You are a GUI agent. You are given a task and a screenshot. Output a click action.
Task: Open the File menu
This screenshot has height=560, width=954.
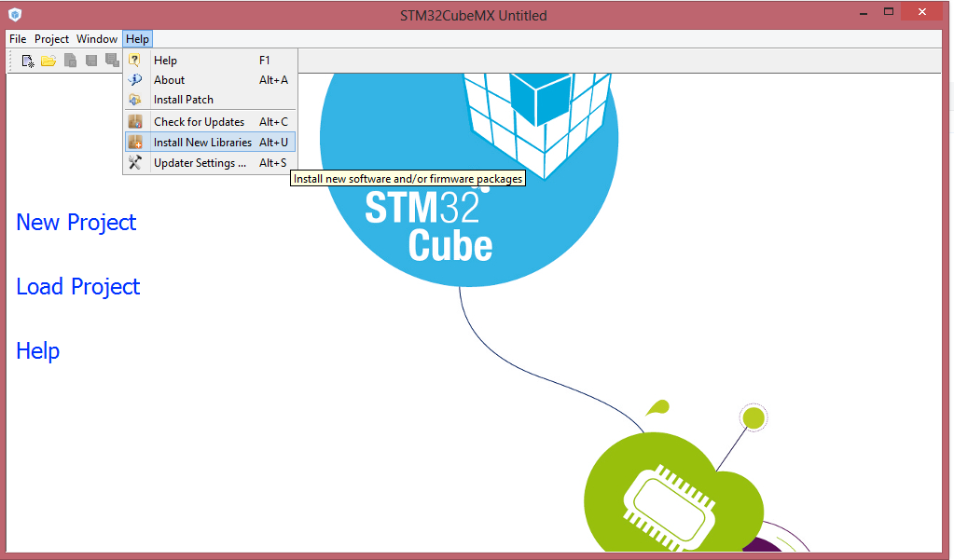pyautogui.click(x=18, y=39)
